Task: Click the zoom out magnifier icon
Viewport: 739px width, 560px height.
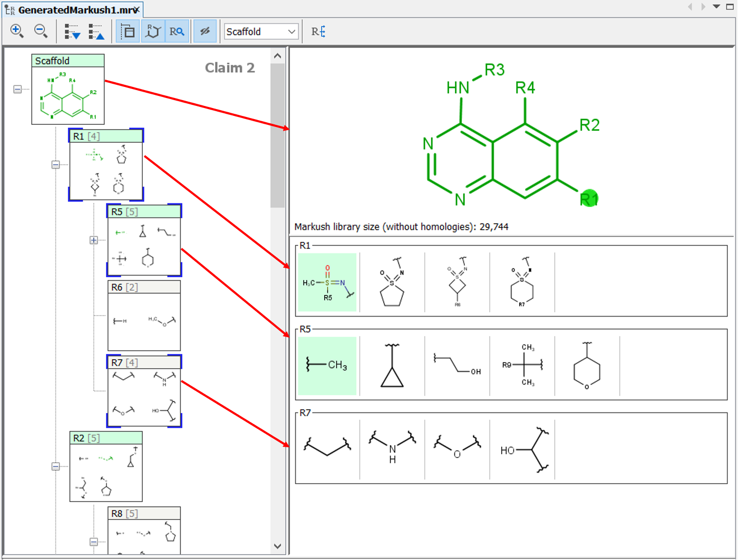Action: pyautogui.click(x=41, y=31)
